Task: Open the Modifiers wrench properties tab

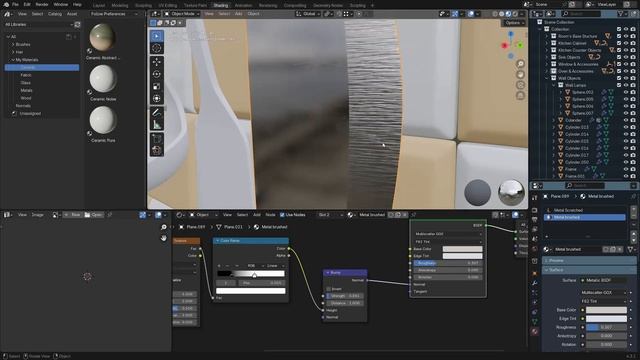Action: pos(534,282)
